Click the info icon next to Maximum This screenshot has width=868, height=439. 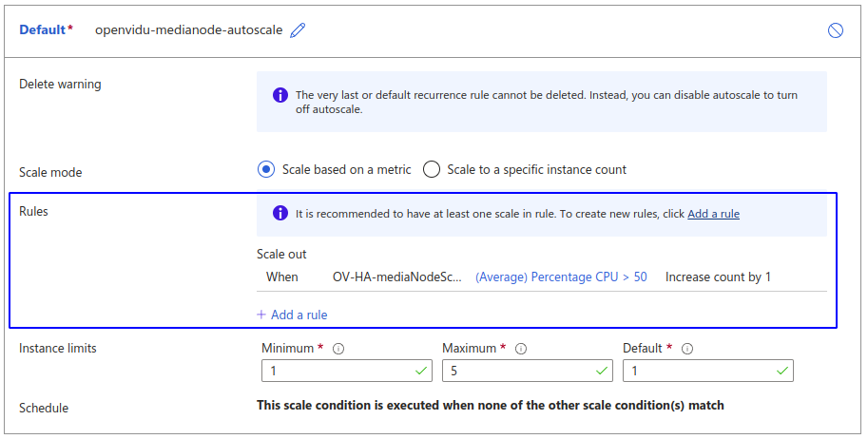click(521, 349)
